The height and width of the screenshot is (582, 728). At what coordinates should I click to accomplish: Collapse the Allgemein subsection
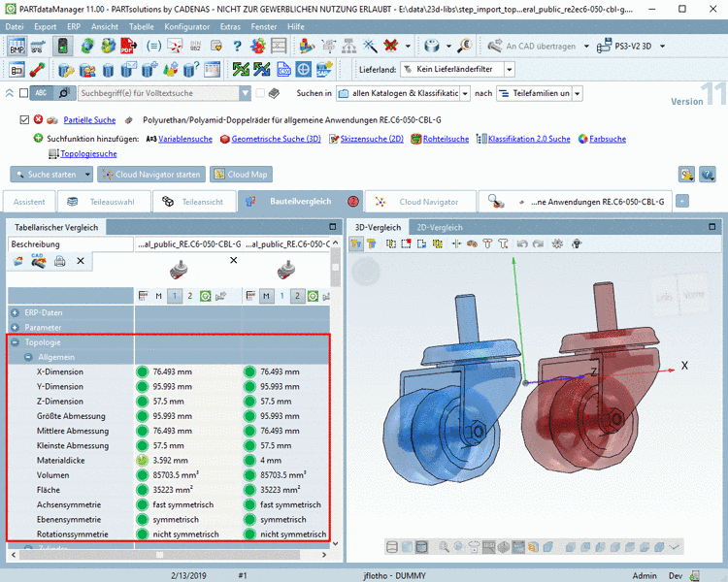[28, 357]
